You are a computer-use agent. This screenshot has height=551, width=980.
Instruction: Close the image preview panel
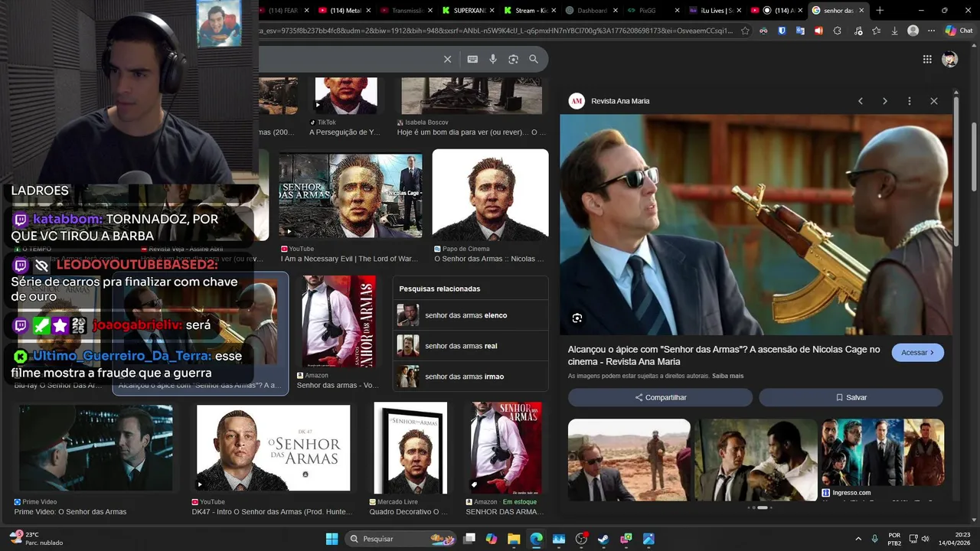[x=934, y=101]
